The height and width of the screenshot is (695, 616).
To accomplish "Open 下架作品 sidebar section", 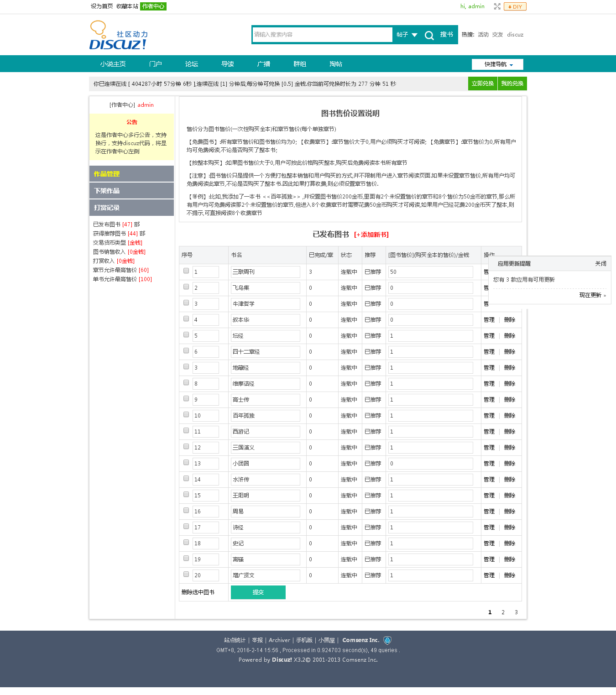I will click(131, 191).
